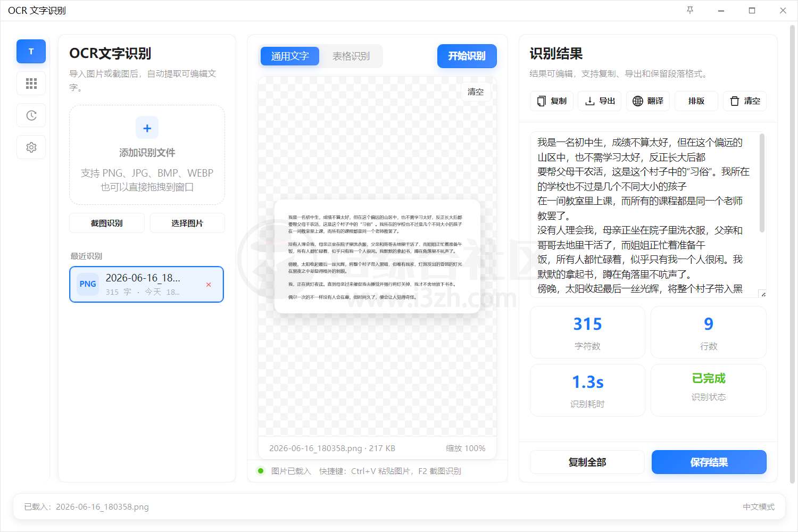The image size is (798, 532).
Task: Switch to 通用文字 tab
Action: [x=290, y=56]
